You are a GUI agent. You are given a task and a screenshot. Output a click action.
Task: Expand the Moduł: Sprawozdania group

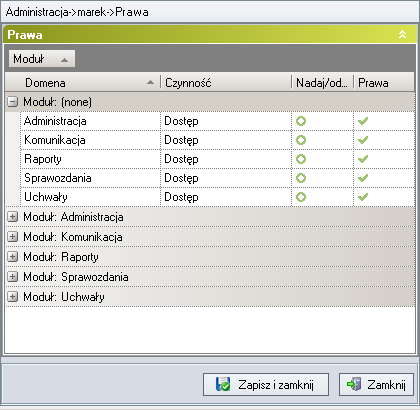click(12, 277)
